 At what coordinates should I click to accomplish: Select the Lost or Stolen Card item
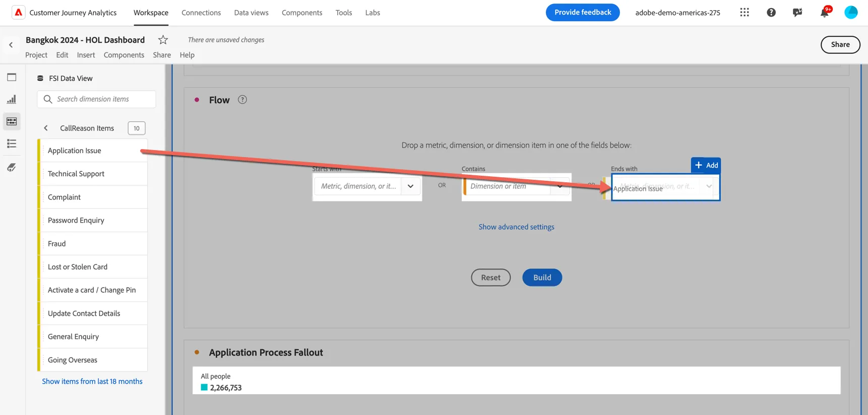click(x=93, y=267)
